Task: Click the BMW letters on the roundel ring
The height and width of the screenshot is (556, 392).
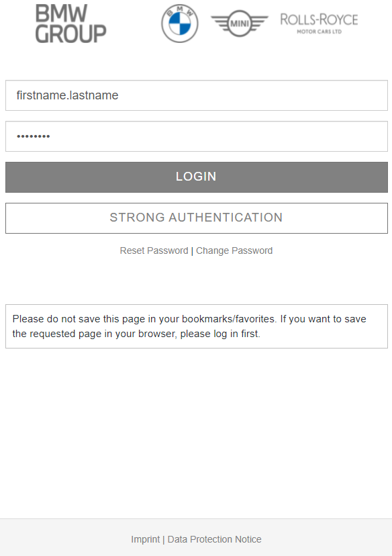Action: [180, 10]
